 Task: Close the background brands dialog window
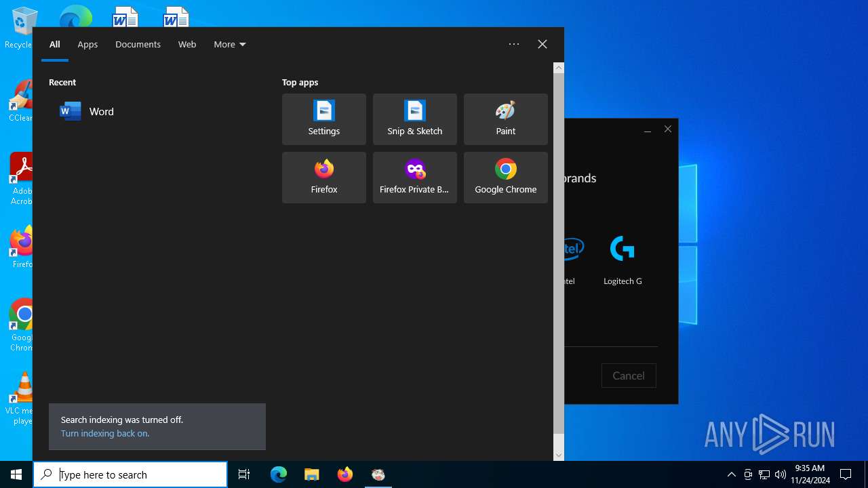pyautogui.click(x=668, y=129)
